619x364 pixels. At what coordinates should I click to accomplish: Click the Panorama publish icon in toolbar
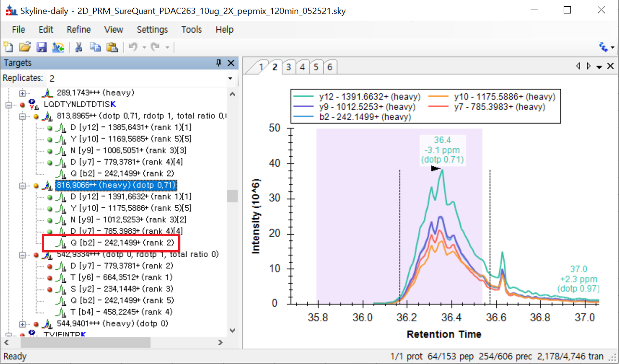[x=58, y=47]
